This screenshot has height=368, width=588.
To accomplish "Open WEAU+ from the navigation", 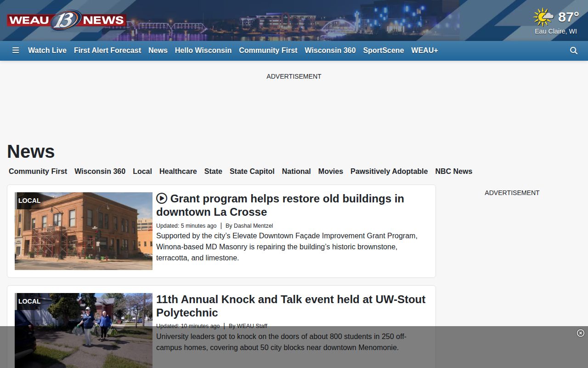I will [x=424, y=51].
